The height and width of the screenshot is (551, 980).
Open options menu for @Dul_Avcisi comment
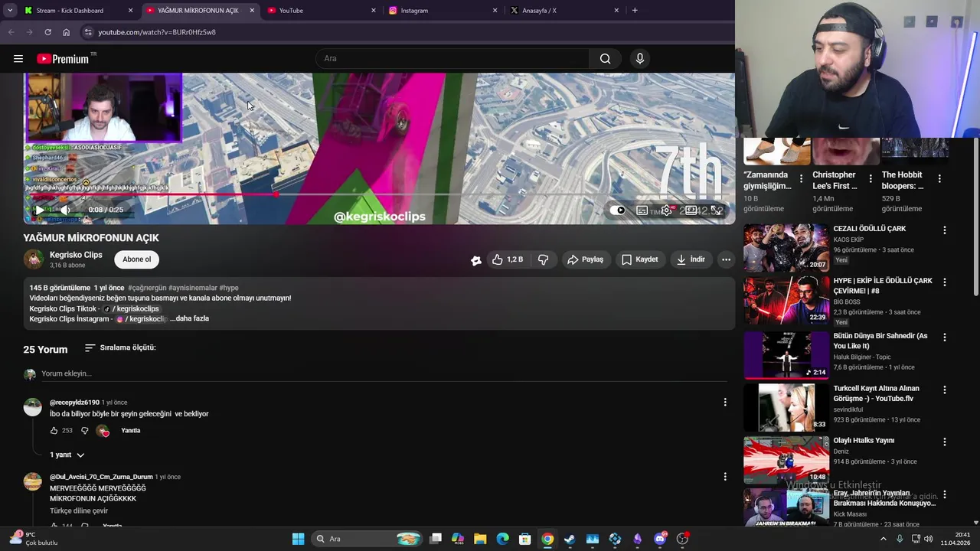pos(725,476)
